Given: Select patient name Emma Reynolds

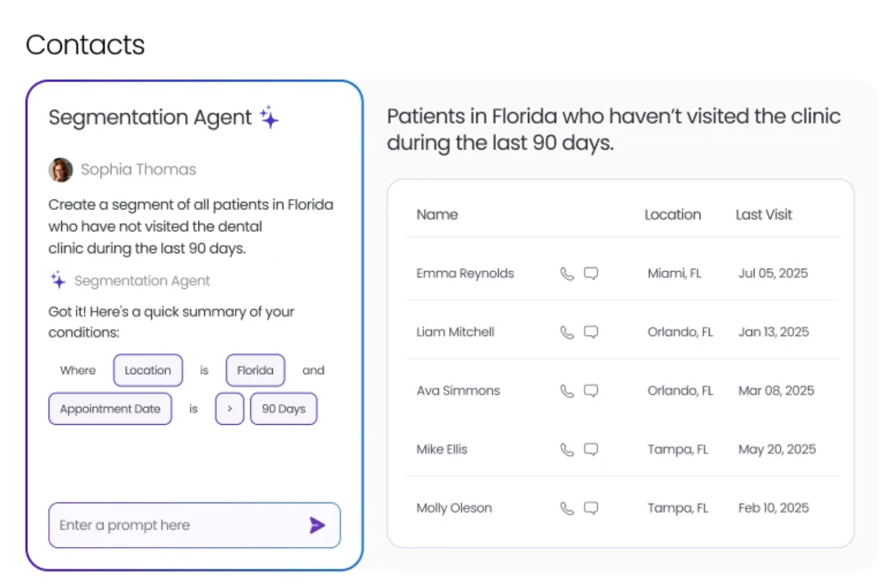Looking at the screenshot, I should tap(465, 273).
